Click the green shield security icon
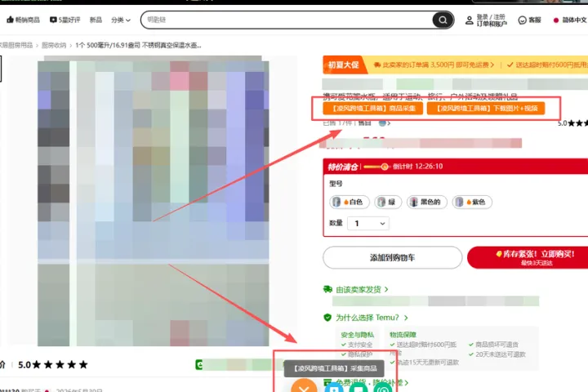Screen dimensions: 588x392 tap(327, 318)
